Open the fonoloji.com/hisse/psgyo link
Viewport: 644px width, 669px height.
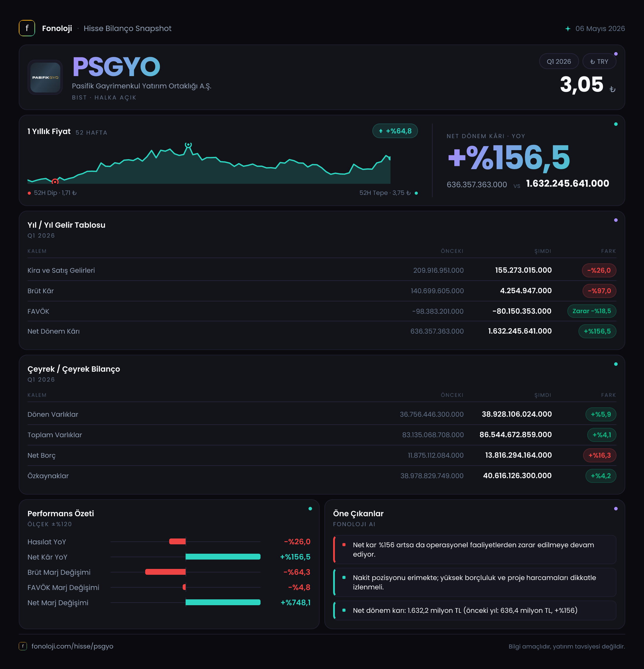[72, 646]
